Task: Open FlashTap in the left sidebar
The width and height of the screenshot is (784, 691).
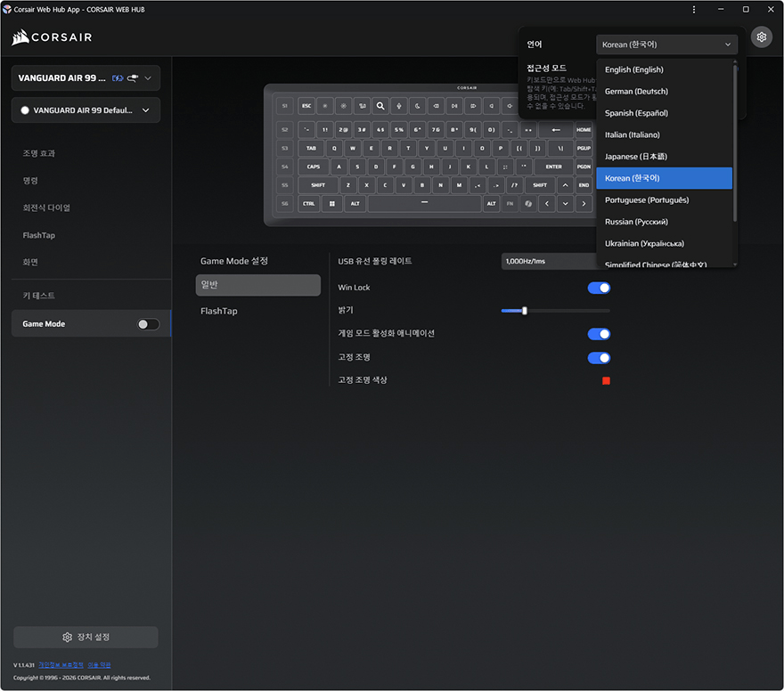Action: [39, 235]
